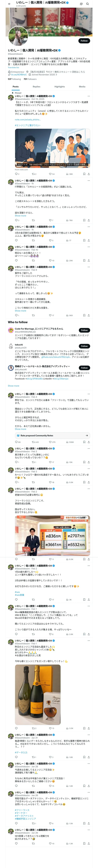Image resolution: width=98 pixels, height=868 pixels.
Task: Follow the tokuchi account
Action: 84,346
